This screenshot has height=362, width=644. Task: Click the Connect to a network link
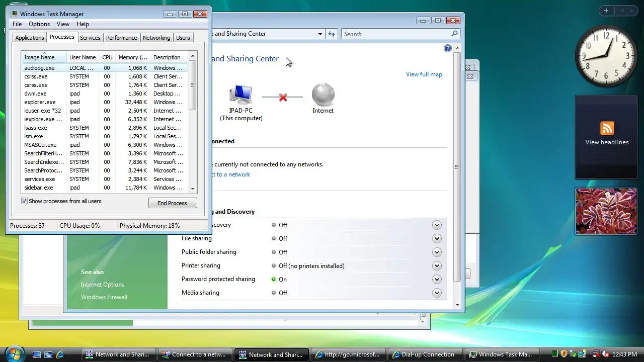coord(231,174)
